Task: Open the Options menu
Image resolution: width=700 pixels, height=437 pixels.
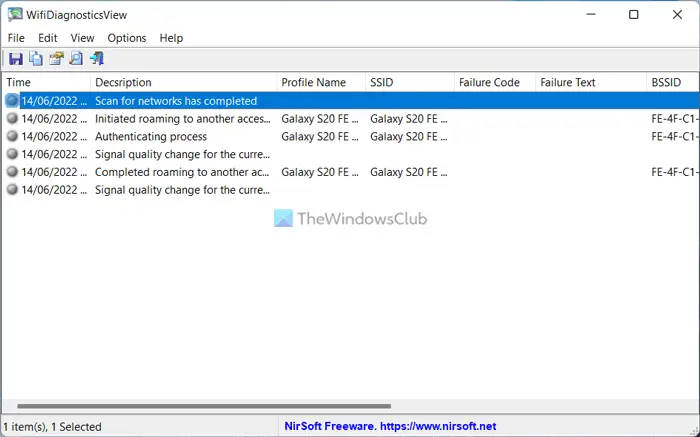Action: click(x=127, y=38)
